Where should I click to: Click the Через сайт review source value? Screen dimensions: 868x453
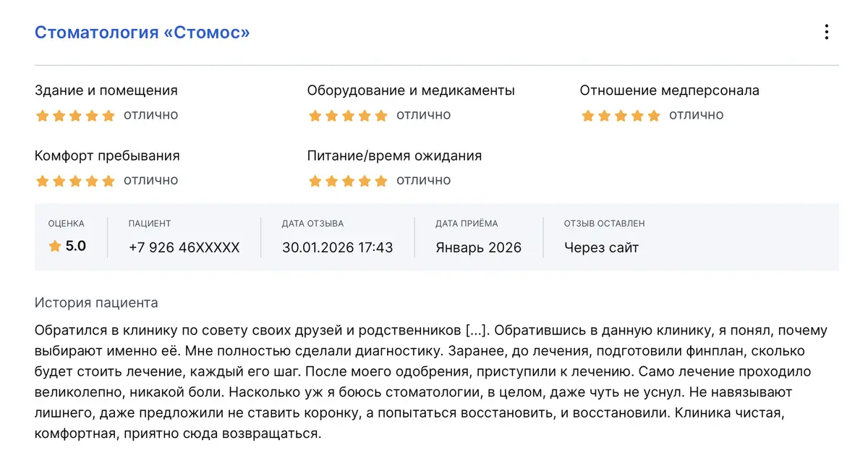coord(601,247)
